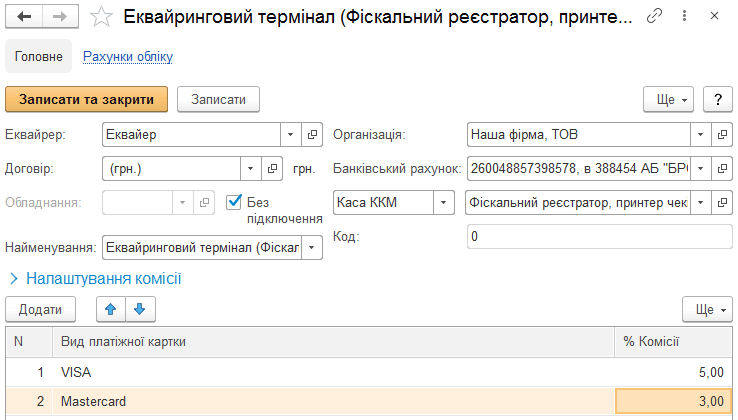The width and height of the screenshot is (738, 420).
Task: Click the % Комісії column header
Action: (x=673, y=341)
